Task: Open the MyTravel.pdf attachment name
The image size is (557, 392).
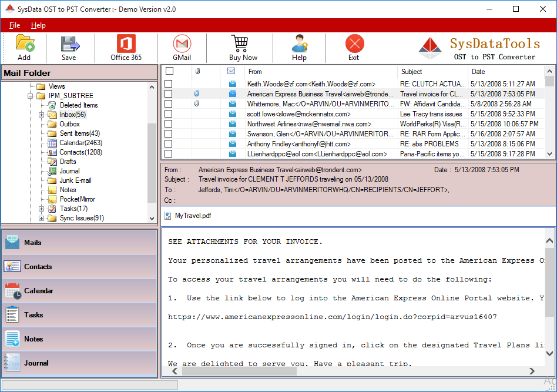Action: click(x=193, y=216)
